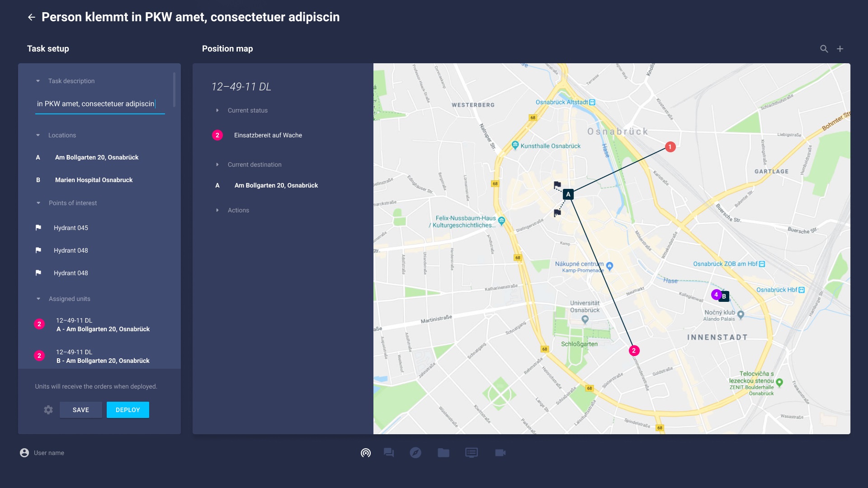Open the chat messages icon
The height and width of the screenshot is (488, 868).
(x=389, y=453)
